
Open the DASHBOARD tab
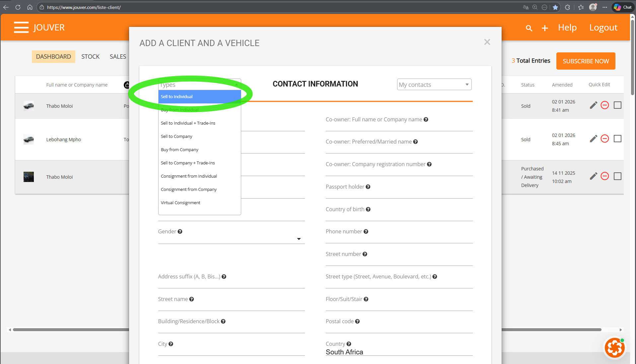53,57
